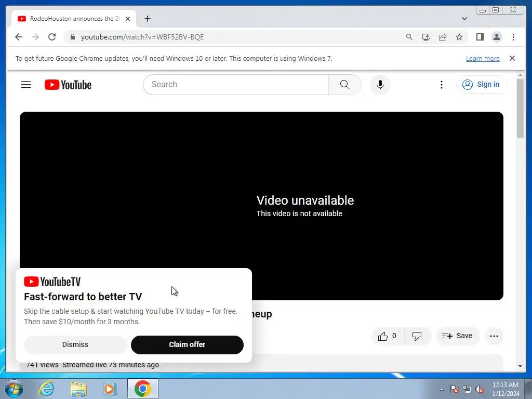Click the YouTube search magnifier button

pyautogui.click(x=344, y=85)
